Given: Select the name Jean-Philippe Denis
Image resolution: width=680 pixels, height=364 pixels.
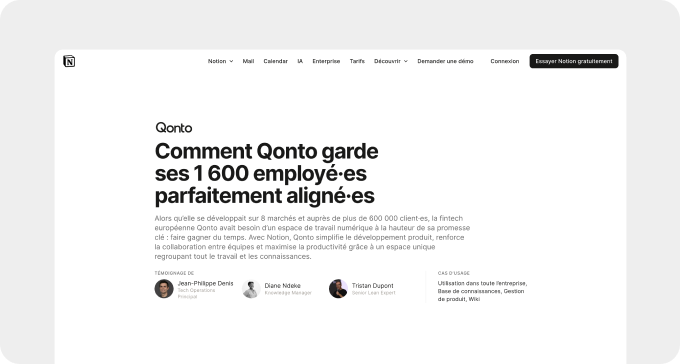Looking at the screenshot, I should pos(205,283).
